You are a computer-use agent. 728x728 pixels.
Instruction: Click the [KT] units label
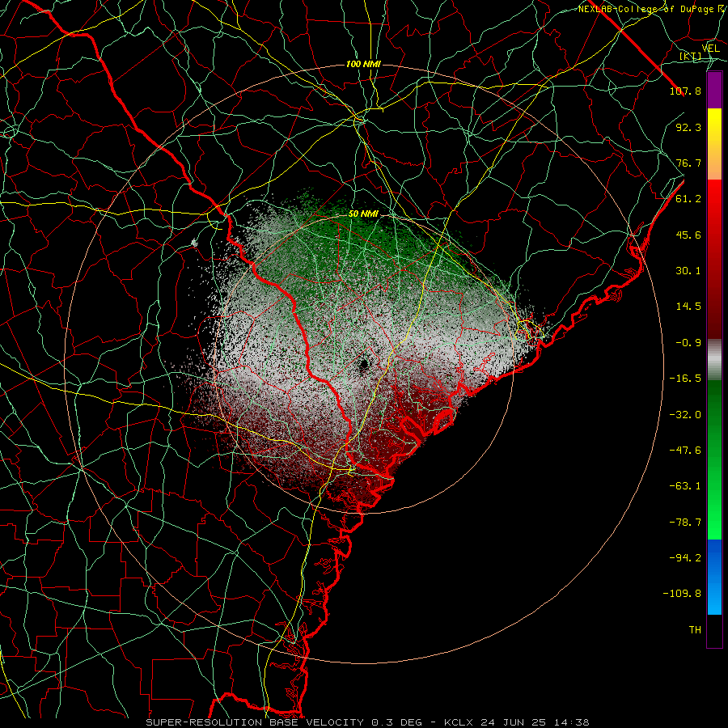point(691,56)
